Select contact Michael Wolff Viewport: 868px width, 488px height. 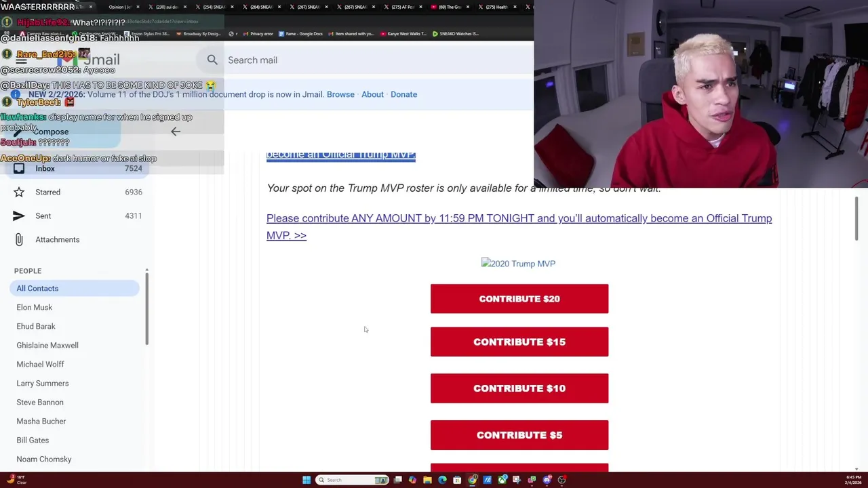tap(40, 365)
